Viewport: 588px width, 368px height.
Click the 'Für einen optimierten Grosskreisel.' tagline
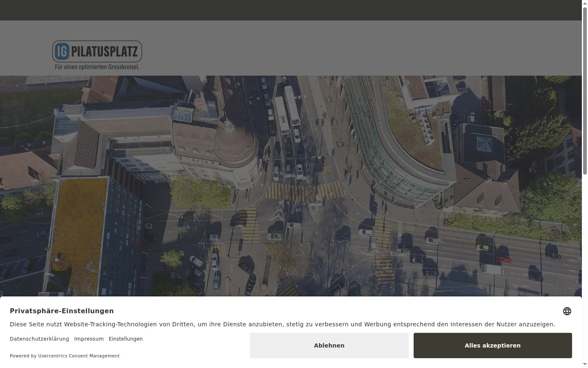tap(97, 67)
